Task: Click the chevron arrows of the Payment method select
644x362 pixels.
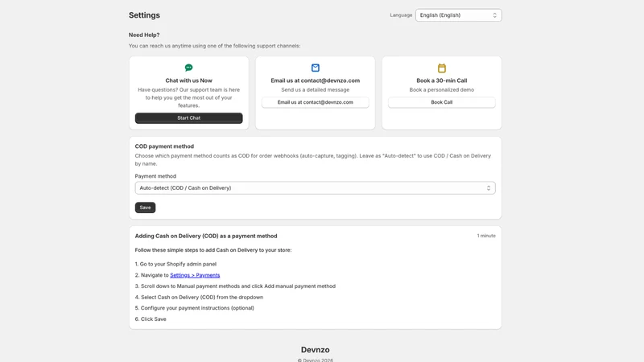Action: (489, 188)
